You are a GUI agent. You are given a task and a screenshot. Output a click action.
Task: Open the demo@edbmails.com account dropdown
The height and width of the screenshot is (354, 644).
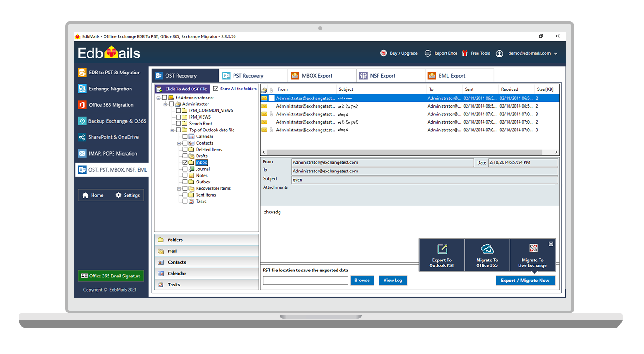(x=555, y=54)
